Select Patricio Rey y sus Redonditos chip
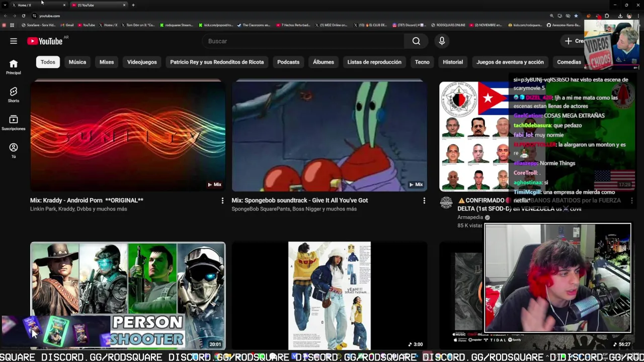 (217, 62)
